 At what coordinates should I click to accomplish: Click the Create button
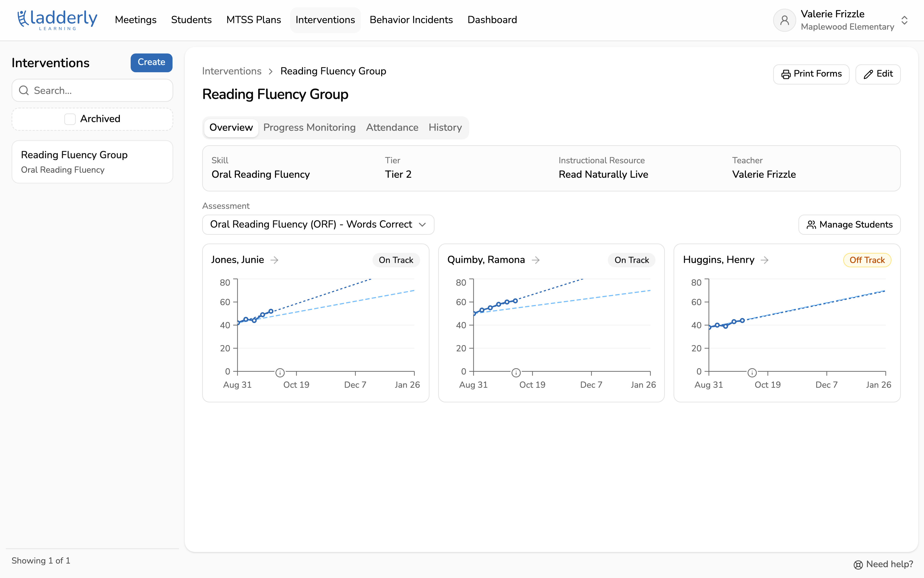pyautogui.click(x=151, y=62)
